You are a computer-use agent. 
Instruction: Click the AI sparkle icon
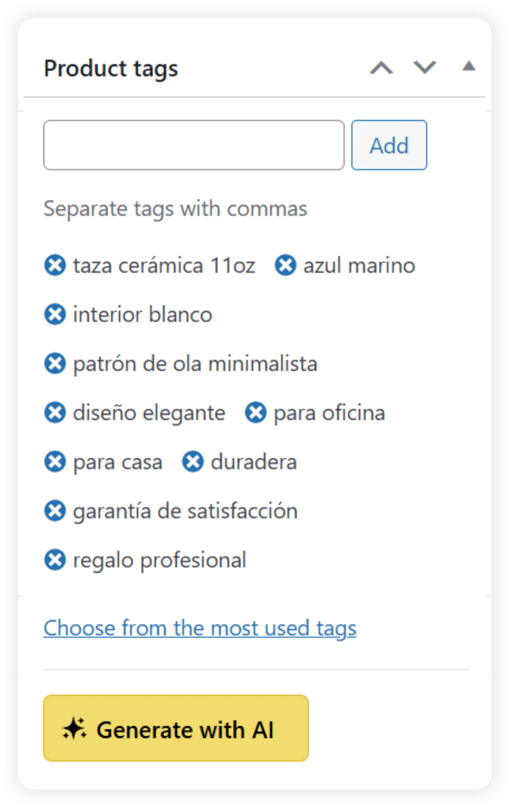(x=73, y=728)
